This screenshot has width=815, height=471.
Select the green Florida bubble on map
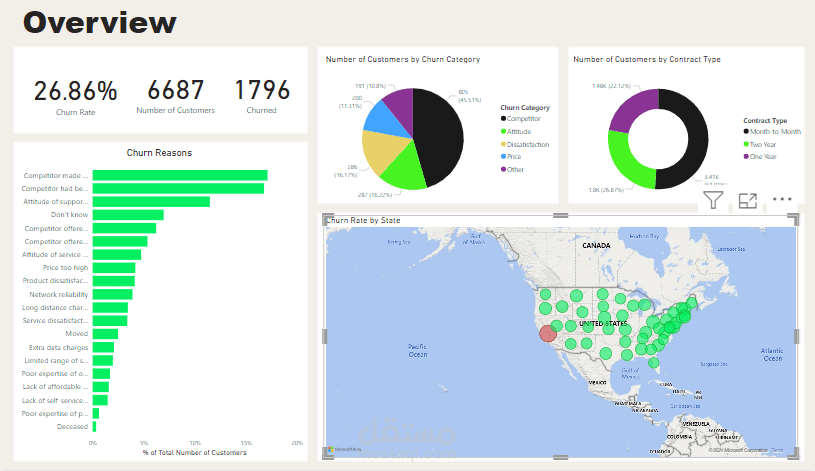[653, 363]
